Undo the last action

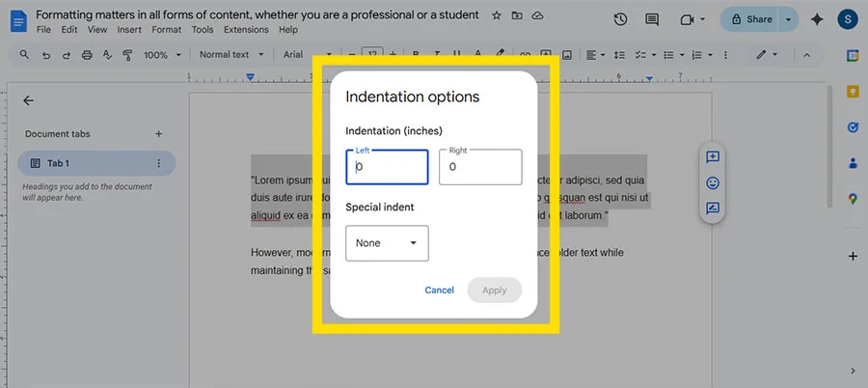pyautogui.click(x=46, y=55)
